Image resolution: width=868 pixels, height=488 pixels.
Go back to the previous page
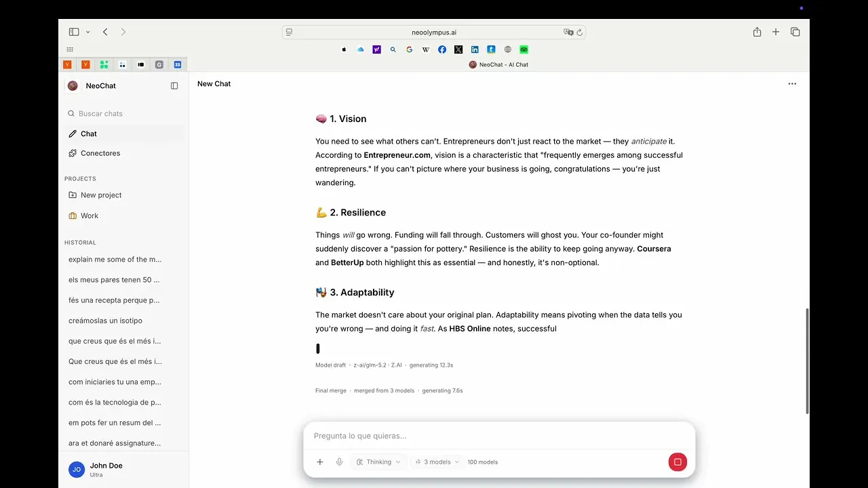tap(105, 32)
